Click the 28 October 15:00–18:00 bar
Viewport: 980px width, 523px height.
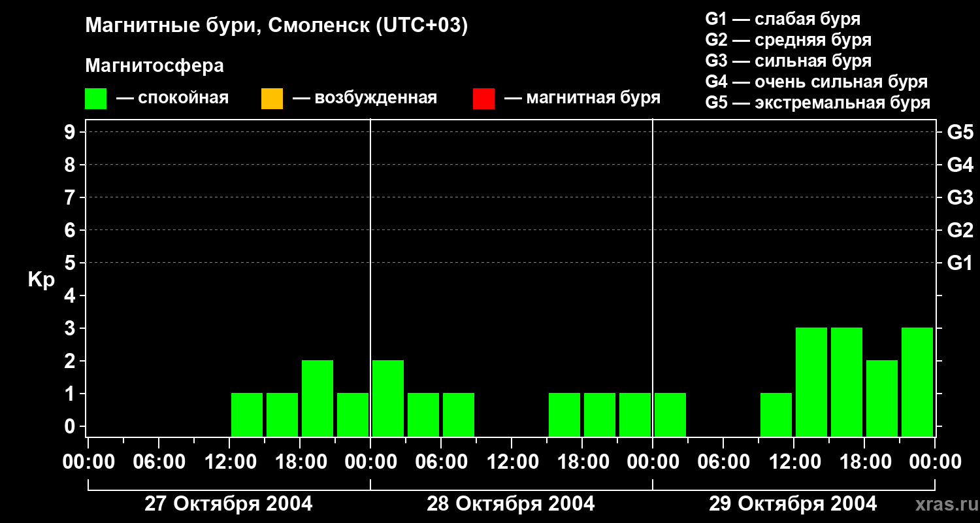click(x=564, y=415)
